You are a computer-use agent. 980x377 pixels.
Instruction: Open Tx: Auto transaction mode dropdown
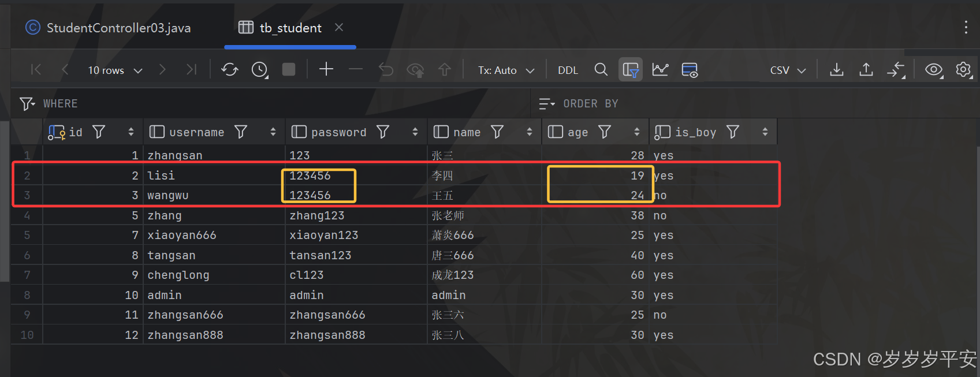click(506, 70)
